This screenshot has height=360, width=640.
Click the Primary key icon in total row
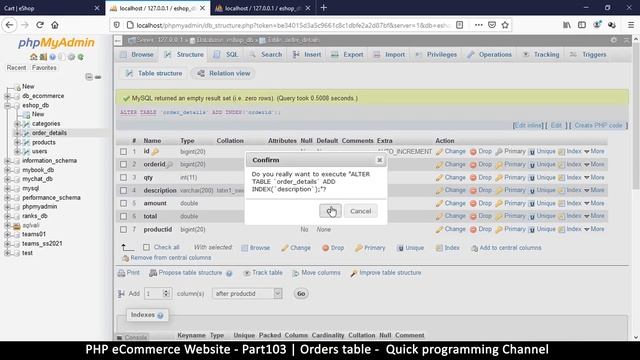(499, 216)
